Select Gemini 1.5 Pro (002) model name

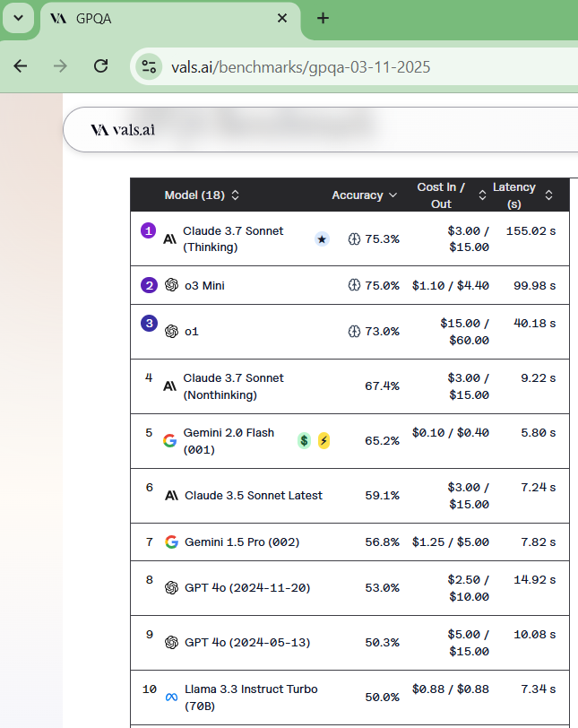242,542
